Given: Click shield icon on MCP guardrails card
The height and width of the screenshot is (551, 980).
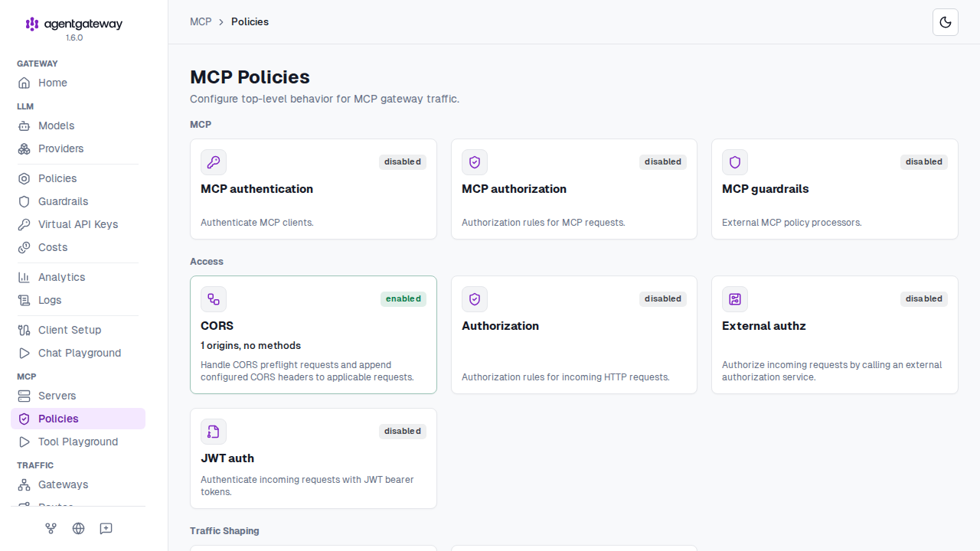Looking at the screenshot, I should (x=735, y=162).
